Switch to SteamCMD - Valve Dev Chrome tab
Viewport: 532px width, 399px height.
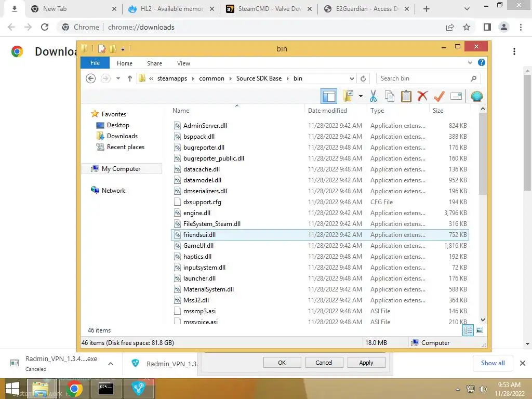pos(269,9)
